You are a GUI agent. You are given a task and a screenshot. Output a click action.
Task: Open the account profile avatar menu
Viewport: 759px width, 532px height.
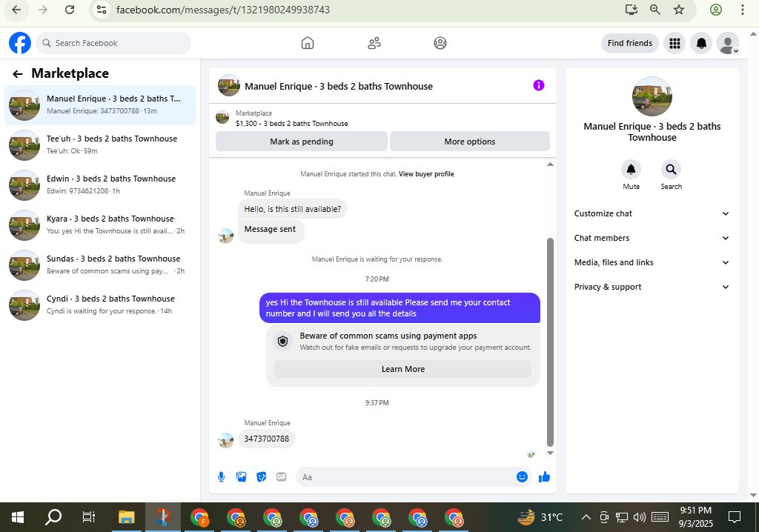tap(728, 43)
